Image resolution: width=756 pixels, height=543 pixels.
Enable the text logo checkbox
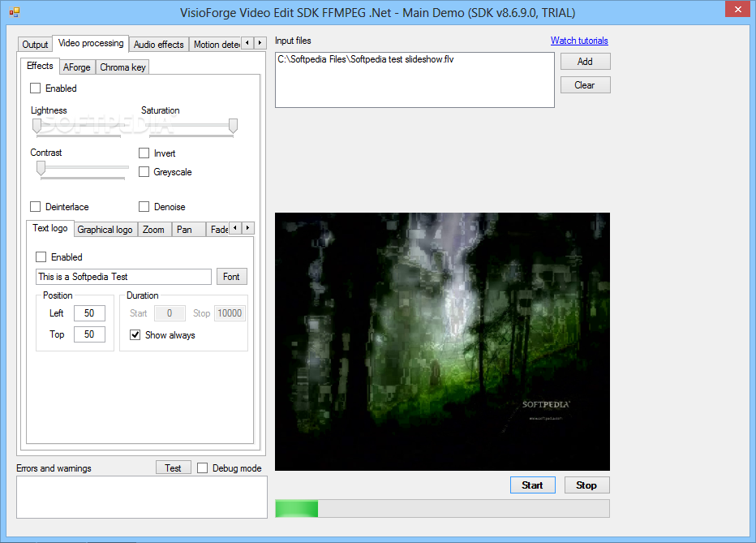coord(41,257)
